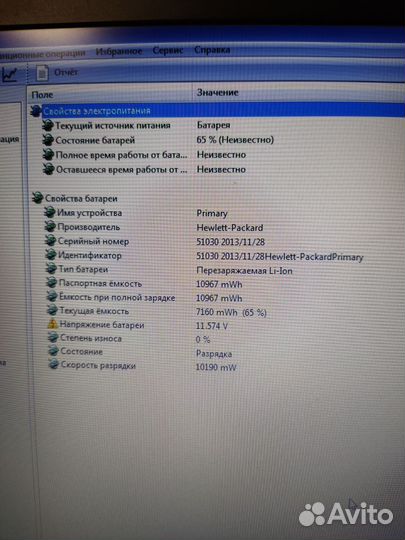Click the value 51030 2013/11/28
This screenshot has width=405, height=540.
(x=230, y=242)
